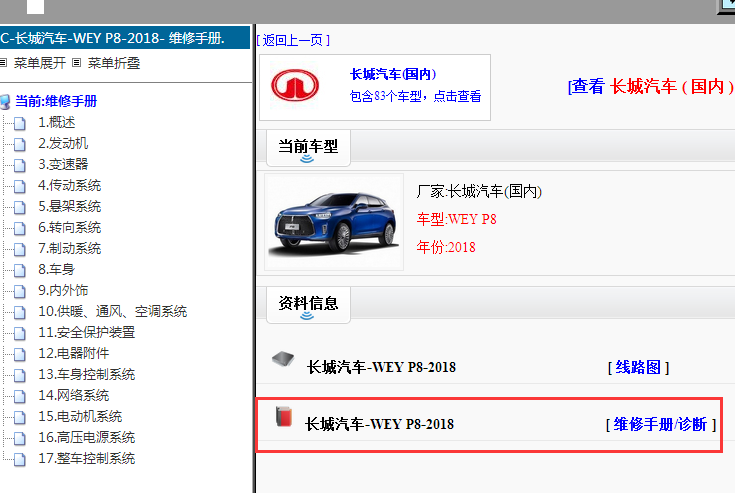This screenshot has width=735, height=493.
Task: Click 包含83个车型,点击查看 link
Action: coord(415,96)
